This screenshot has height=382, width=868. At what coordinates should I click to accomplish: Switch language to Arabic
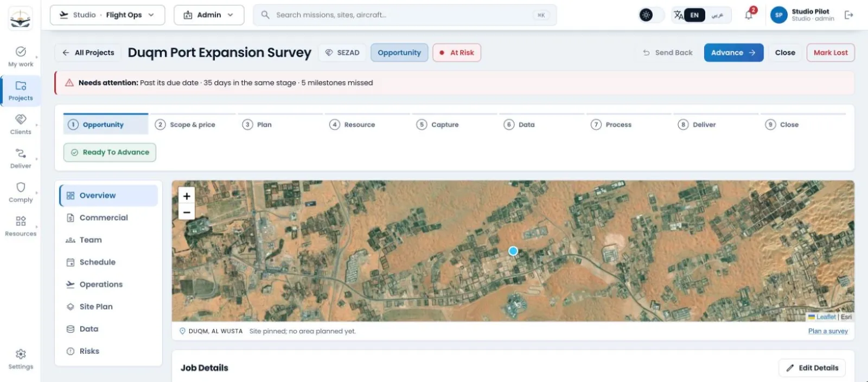[717, 15]
